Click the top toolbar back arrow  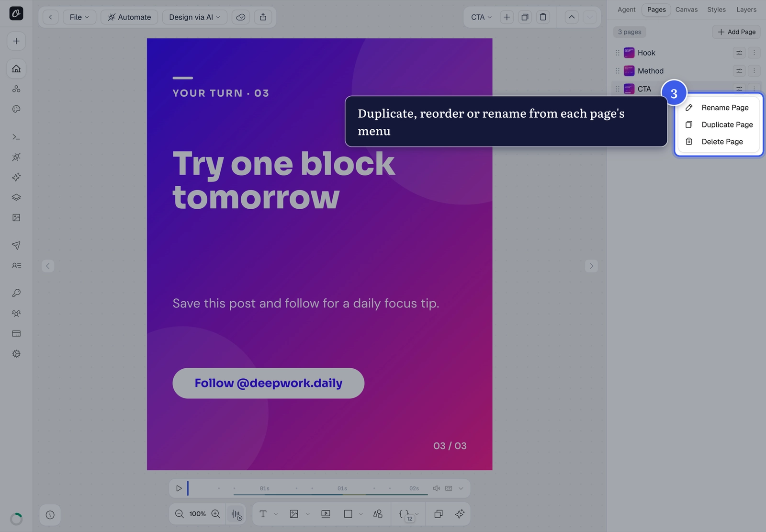50,17
